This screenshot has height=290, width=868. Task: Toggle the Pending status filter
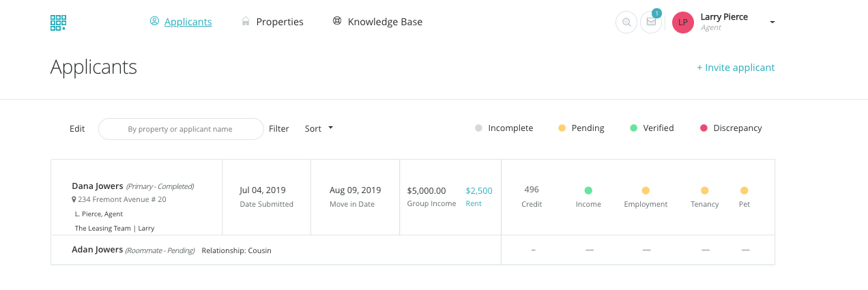(581, 128)
